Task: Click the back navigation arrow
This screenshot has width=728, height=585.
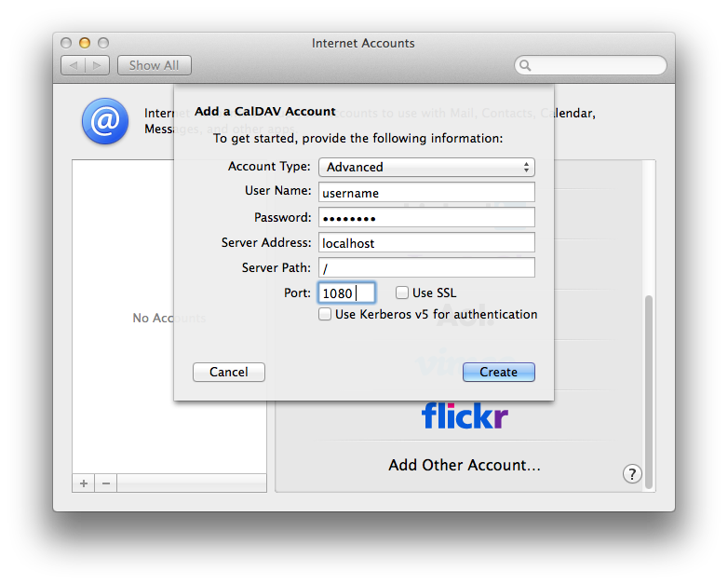Action: 74,65
